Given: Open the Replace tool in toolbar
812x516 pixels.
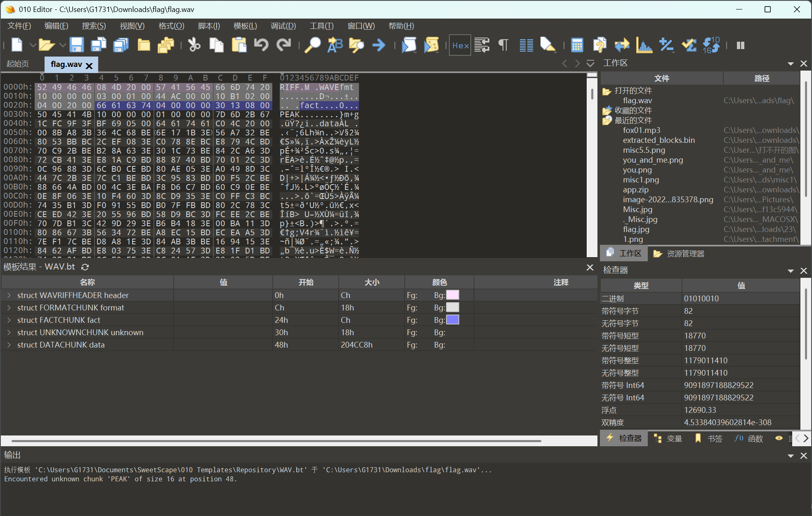Looking at the screenshot, I should (335, 45).
